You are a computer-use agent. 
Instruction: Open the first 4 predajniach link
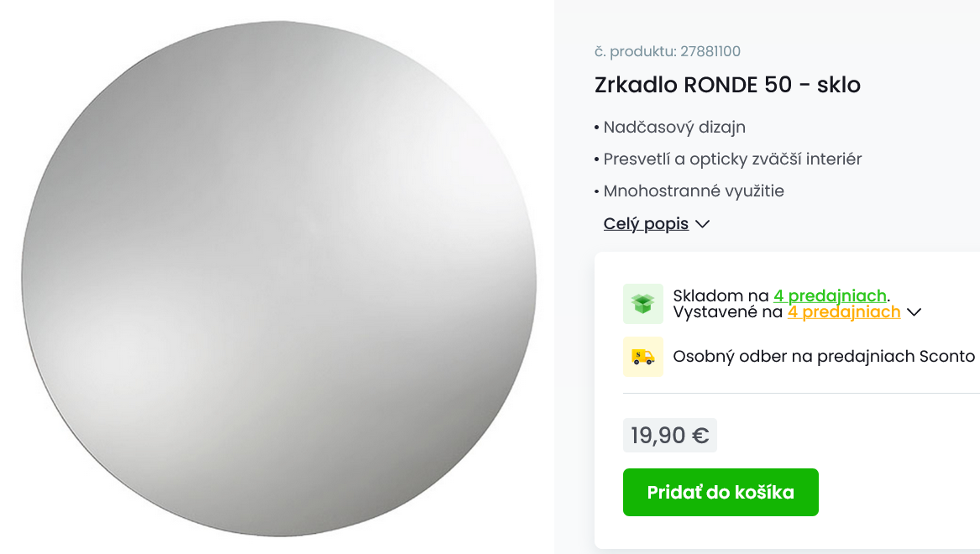click(x=828, y=295)
